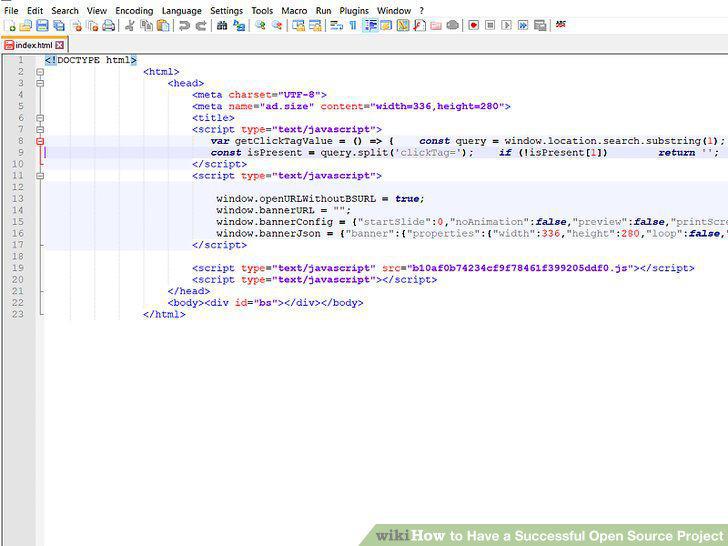The width and height of the screenshot is (728, 546).
Task: Save the current file via toolbar
Action: click(42, 26)
